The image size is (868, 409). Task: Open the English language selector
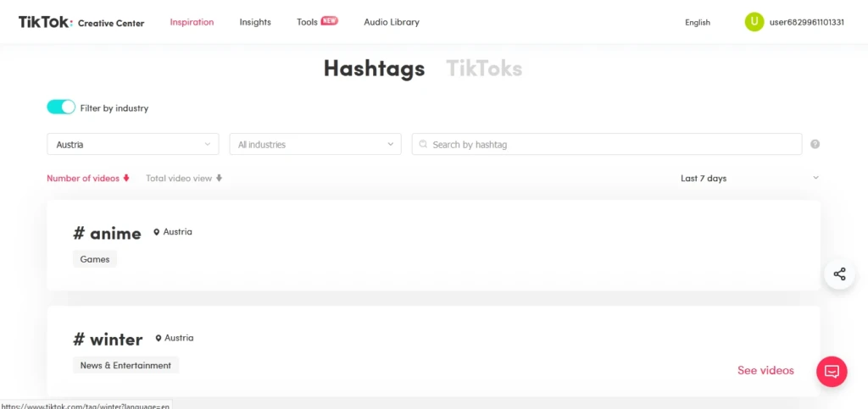pos(698,23)
